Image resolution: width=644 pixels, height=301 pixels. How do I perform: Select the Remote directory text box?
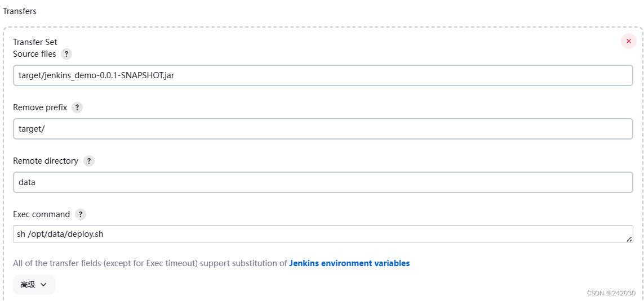coord(323,182)
